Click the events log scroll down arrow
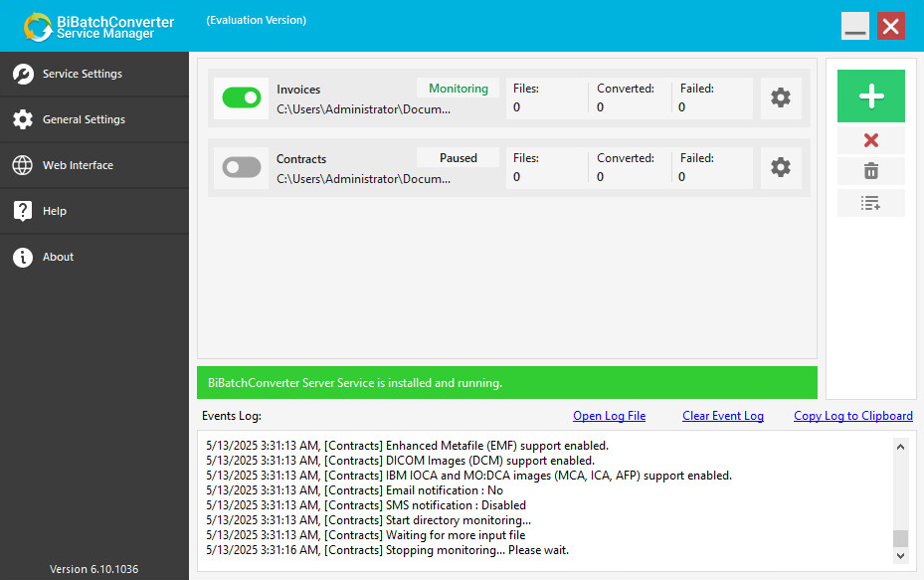 900,555
